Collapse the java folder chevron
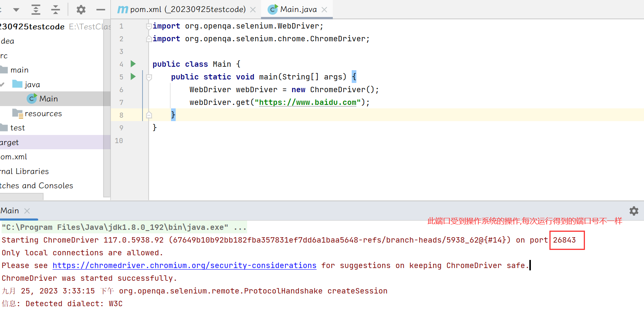The image size is (644, 312). coord(3,84)
